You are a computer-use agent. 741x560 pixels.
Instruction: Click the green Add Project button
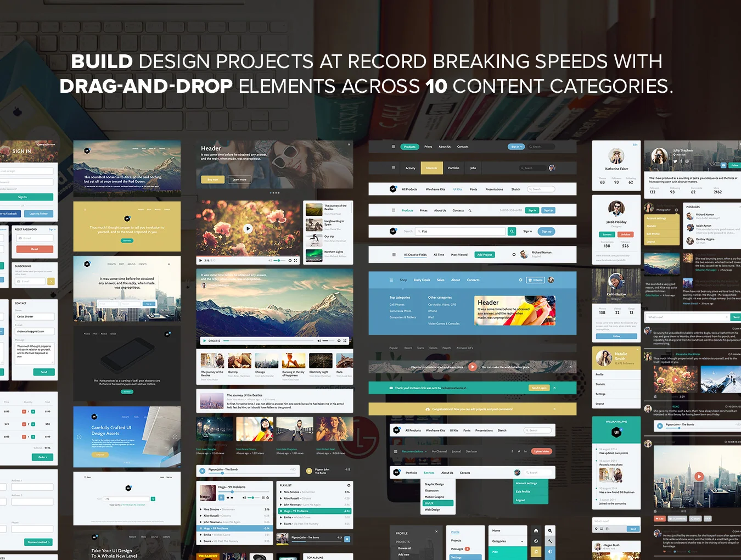[485, 255]
